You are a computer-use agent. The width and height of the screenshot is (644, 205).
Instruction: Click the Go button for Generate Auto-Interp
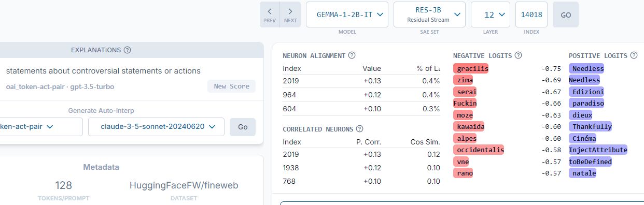coord(243,127)
